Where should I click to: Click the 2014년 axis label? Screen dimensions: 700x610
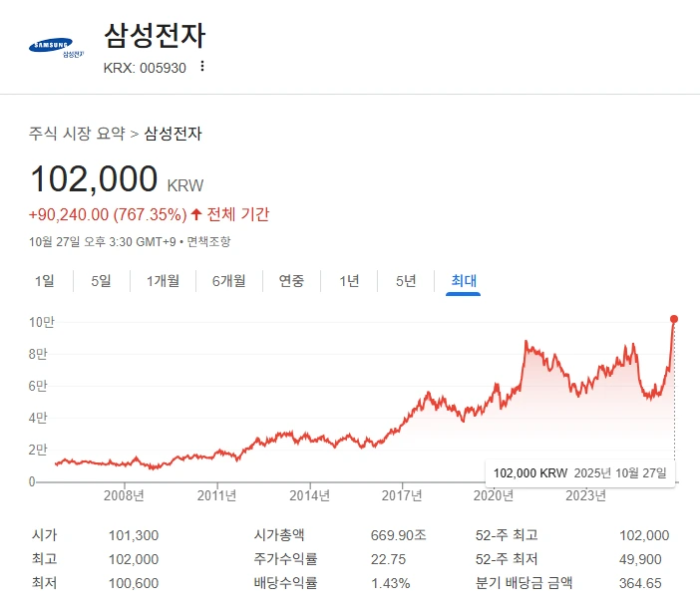point(309,495)
